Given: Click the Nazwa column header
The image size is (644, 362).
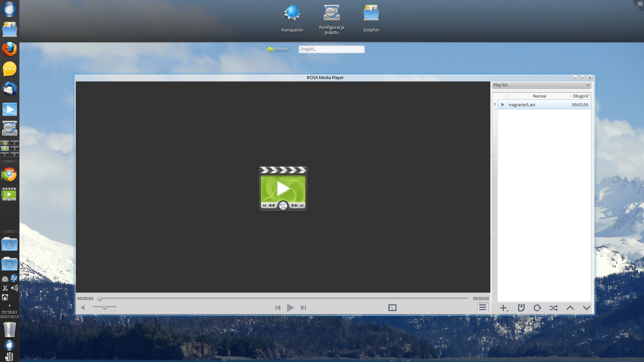Looking at the screenshot, I should 539,96.
